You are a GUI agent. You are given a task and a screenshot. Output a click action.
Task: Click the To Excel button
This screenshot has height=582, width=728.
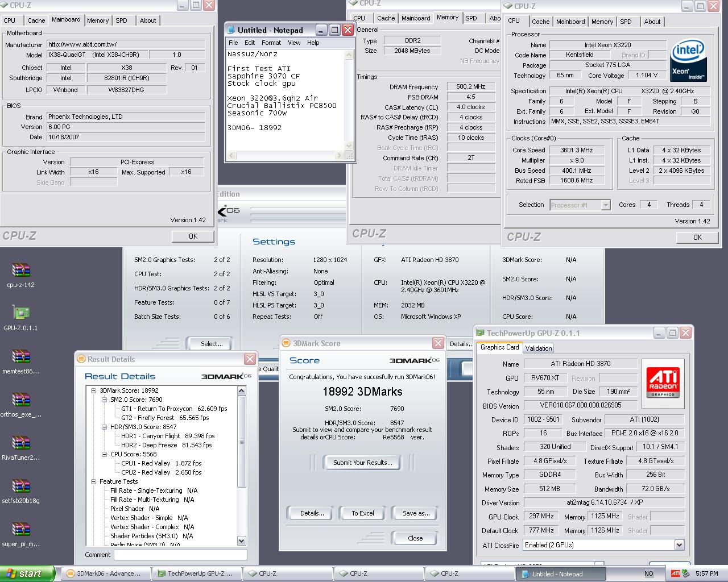[x=362, y=513]
